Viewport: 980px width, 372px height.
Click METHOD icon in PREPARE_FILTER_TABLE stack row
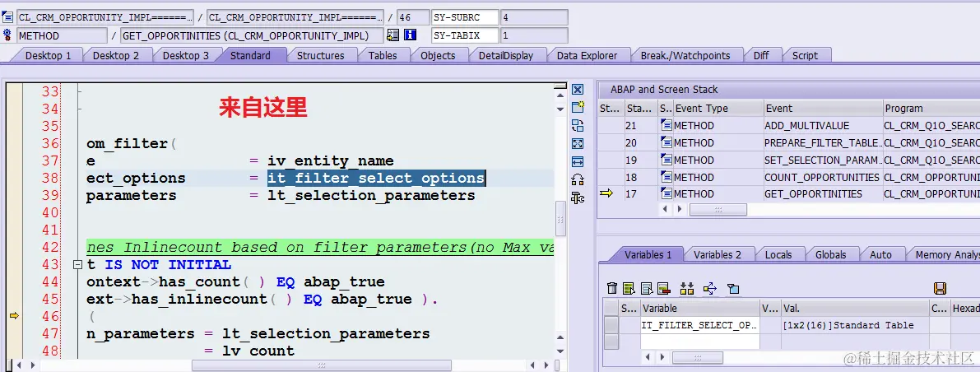pos(666,143)
